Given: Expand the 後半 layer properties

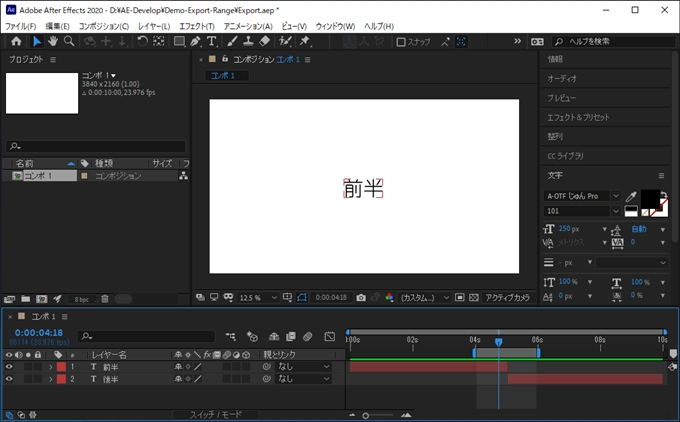Looking at the screenshot, I should 50,379.
